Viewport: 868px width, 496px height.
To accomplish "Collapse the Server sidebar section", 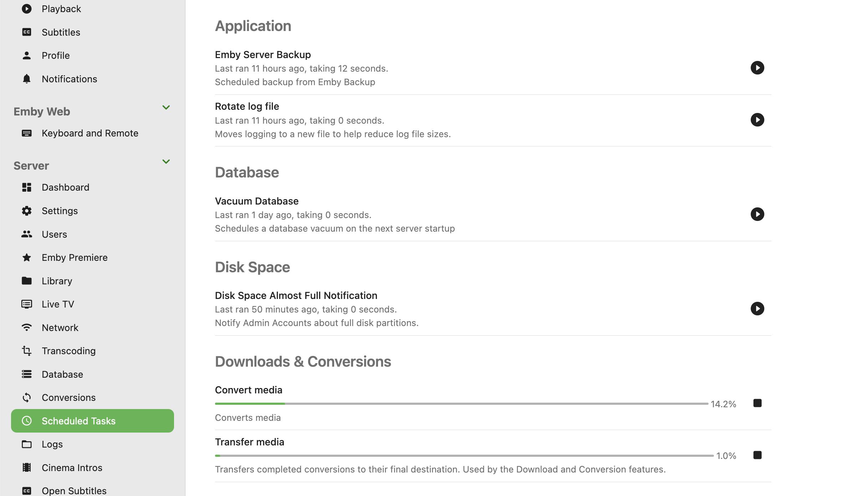I will tap(166, 161).
